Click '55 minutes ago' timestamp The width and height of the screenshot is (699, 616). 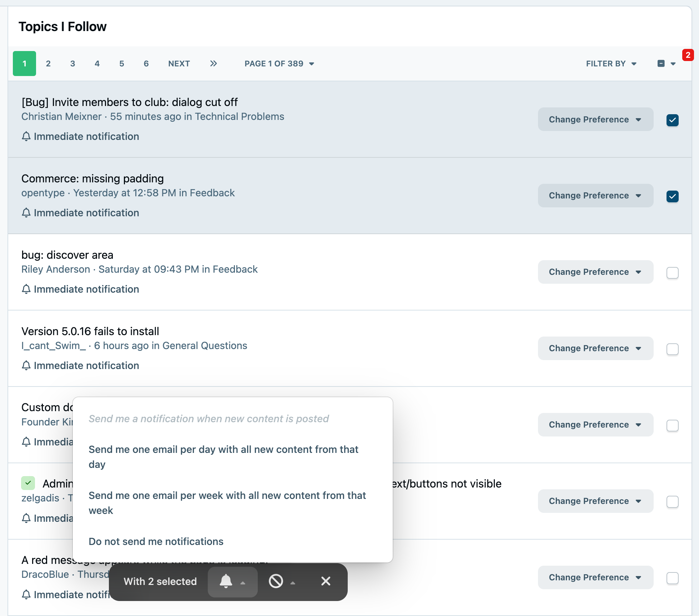[146, 117]
